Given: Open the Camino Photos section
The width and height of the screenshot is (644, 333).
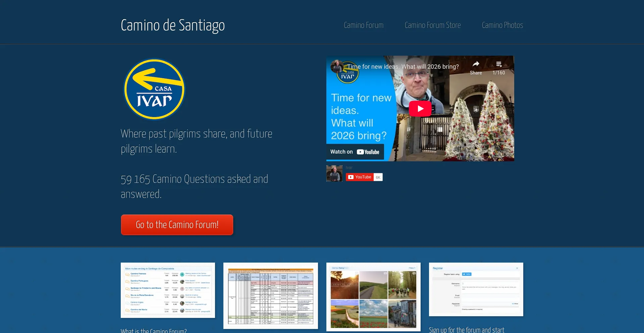Looking at the screenshot, I should click(x=502, y=25).
